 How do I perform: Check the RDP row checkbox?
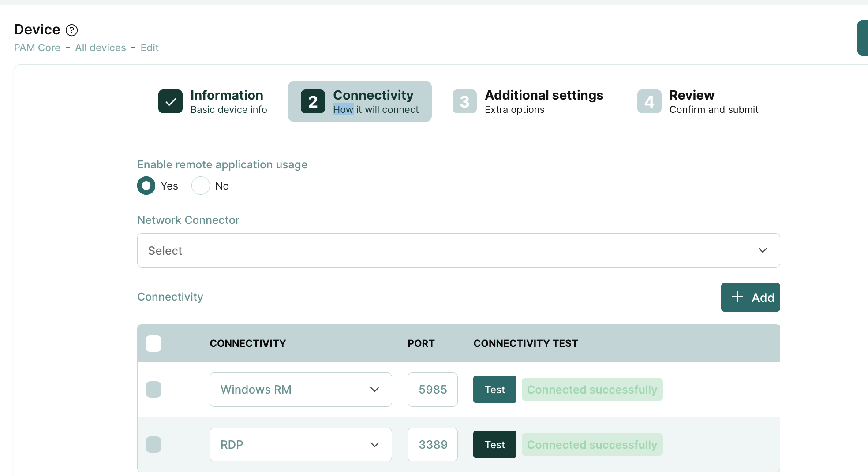click(153, 444)
